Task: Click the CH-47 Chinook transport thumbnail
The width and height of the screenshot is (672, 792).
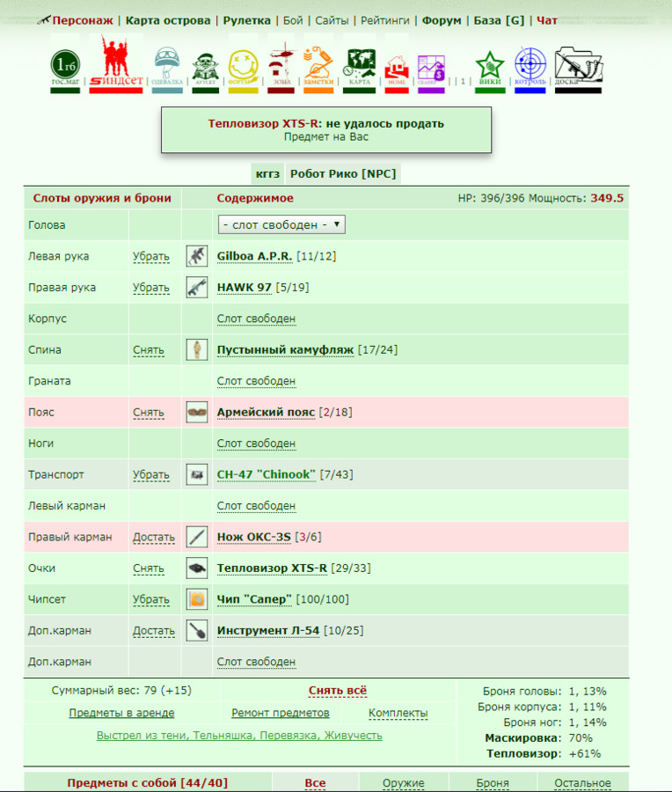Action: click(x=197, y=474)
